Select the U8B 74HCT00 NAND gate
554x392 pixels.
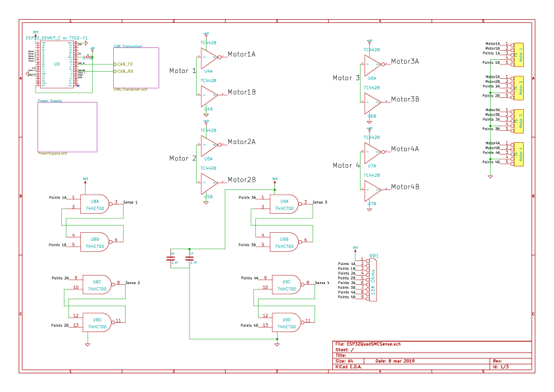coord(95,242)
